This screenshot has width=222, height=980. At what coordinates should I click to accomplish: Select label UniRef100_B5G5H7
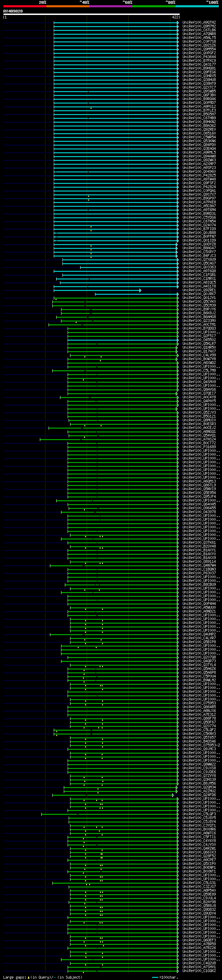click(199, 114)
